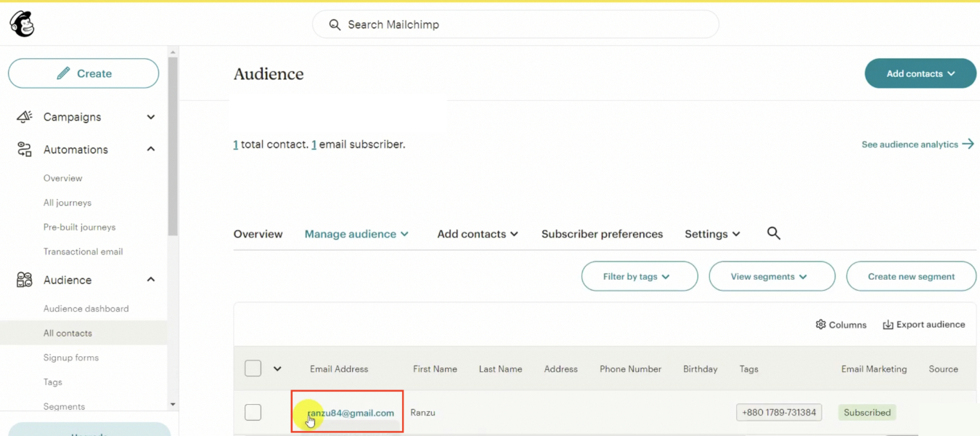Click the Automations journey icon
Viewport: 980px width, 436px height.
[25, 150]
